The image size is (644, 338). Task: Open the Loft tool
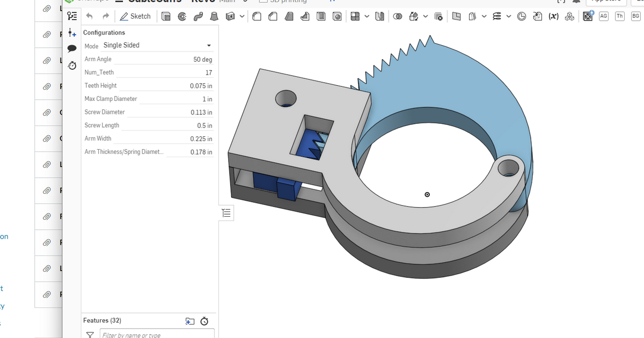point(214,16)
